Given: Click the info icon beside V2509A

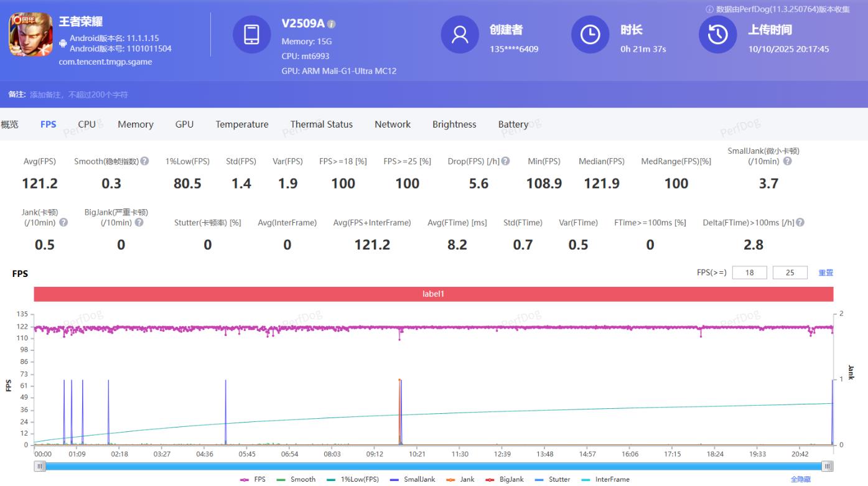Looking at the screenshot, I should [x=332, y=24].
